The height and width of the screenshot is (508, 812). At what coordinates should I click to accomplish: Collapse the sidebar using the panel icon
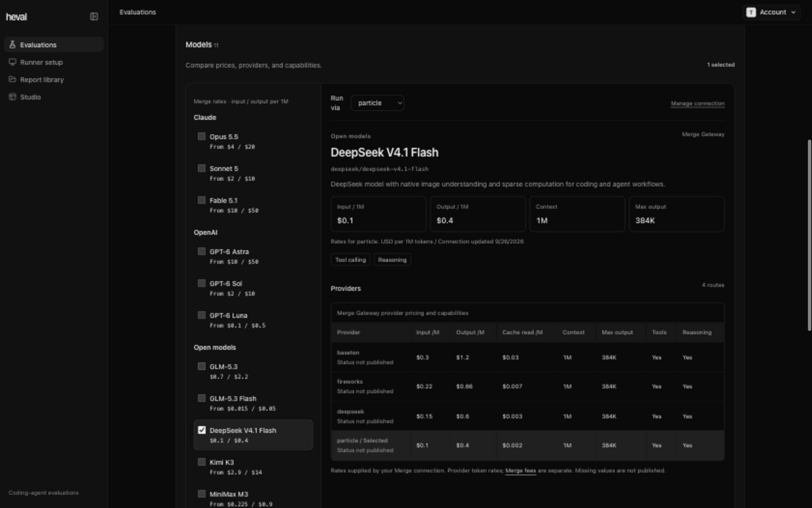point(94,17)
